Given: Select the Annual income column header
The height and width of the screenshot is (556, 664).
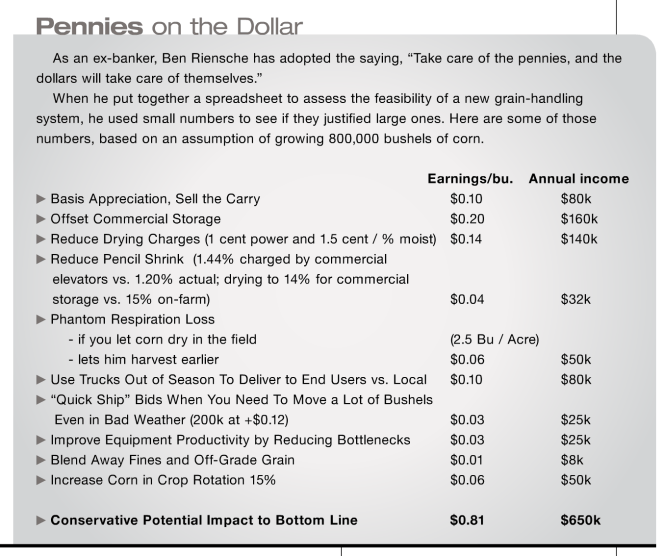Looking at the screenshot, I should [x=578, y=179].
